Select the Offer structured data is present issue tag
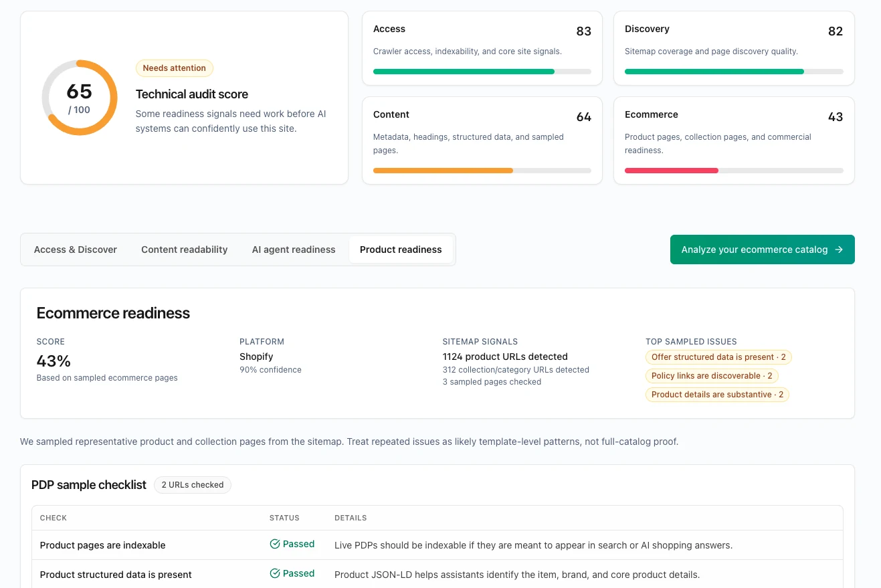Screen dimensions: 881x588 click(718, 357)
